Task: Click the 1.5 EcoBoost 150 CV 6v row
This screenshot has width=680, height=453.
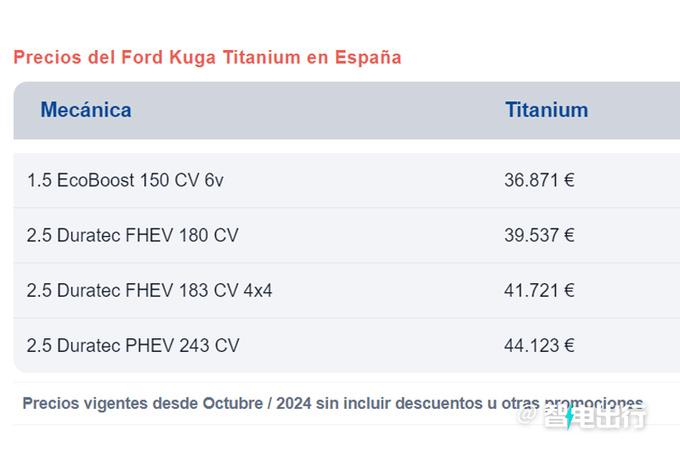Action: pos(347,180)
